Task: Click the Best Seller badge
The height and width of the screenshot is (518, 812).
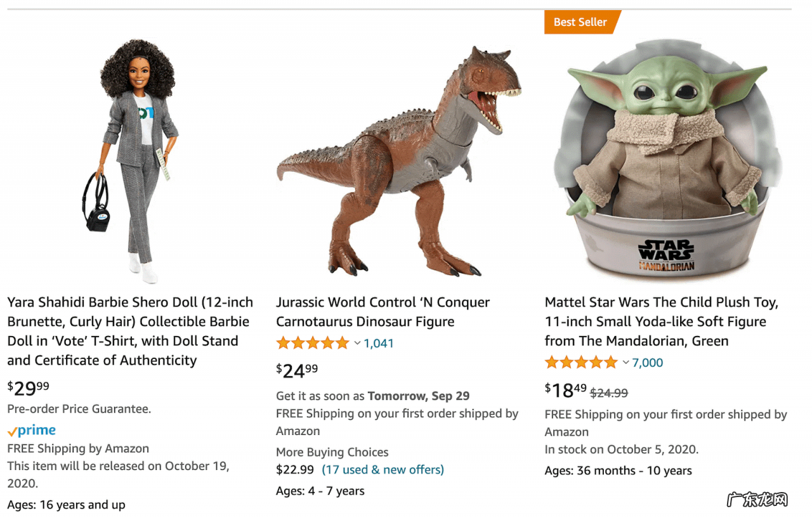Action: coord(580,22)
